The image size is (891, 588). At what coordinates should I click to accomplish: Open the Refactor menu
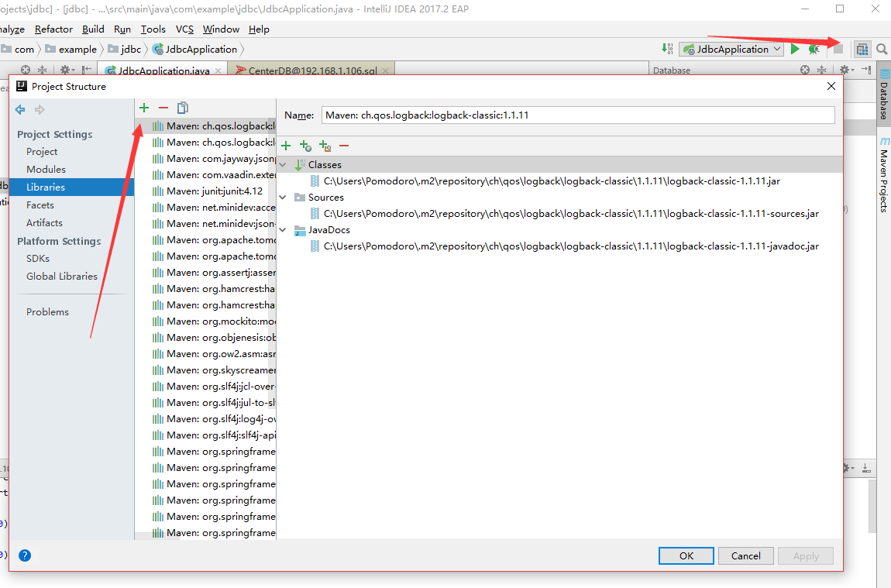pos(53,29)
